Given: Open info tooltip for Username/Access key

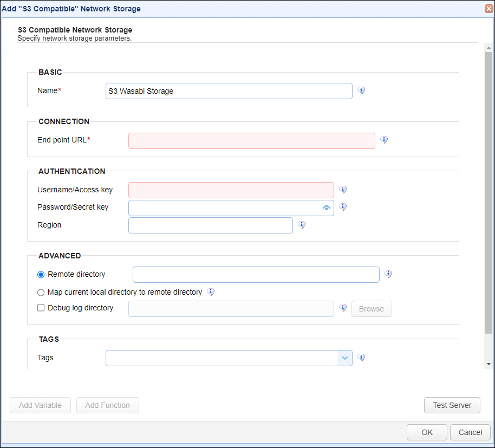Looking at the screenshot, I should pyautogui.click(x=343, y=190).
